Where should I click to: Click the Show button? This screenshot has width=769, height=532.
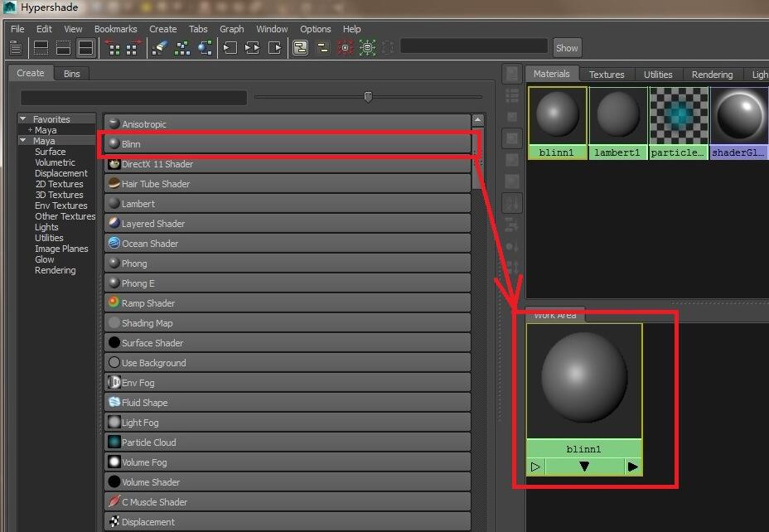567,48
